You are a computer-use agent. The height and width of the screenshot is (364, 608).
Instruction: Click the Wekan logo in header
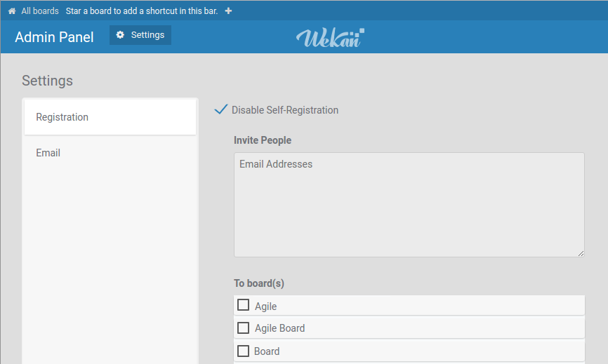tap(330, 37)
